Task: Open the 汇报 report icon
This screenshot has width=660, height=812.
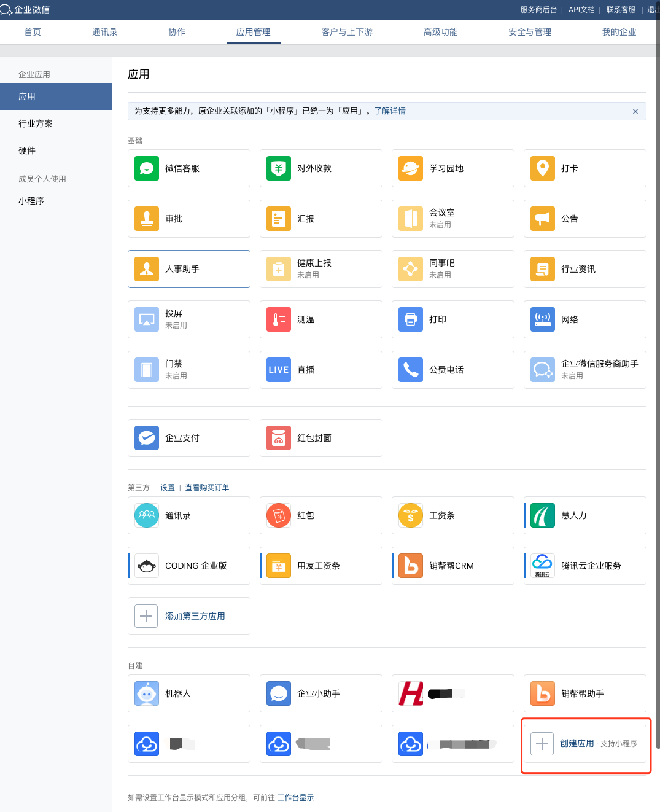Action: click(279, 219)
